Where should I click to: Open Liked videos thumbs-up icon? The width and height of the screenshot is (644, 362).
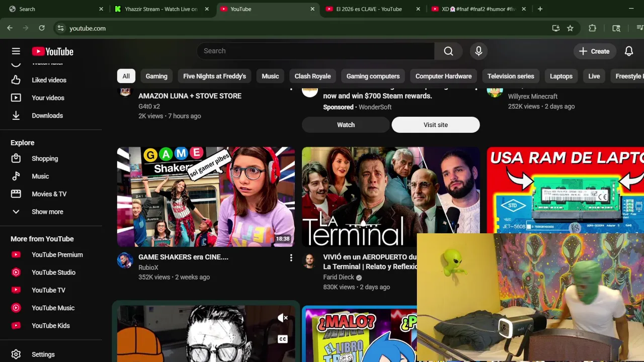16,80
